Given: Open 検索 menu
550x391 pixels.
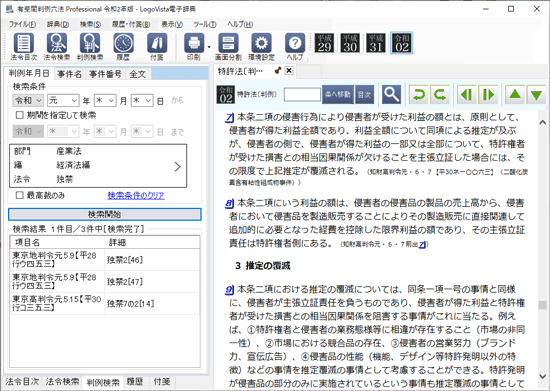Looking at the screenshot, I should 90,24.
